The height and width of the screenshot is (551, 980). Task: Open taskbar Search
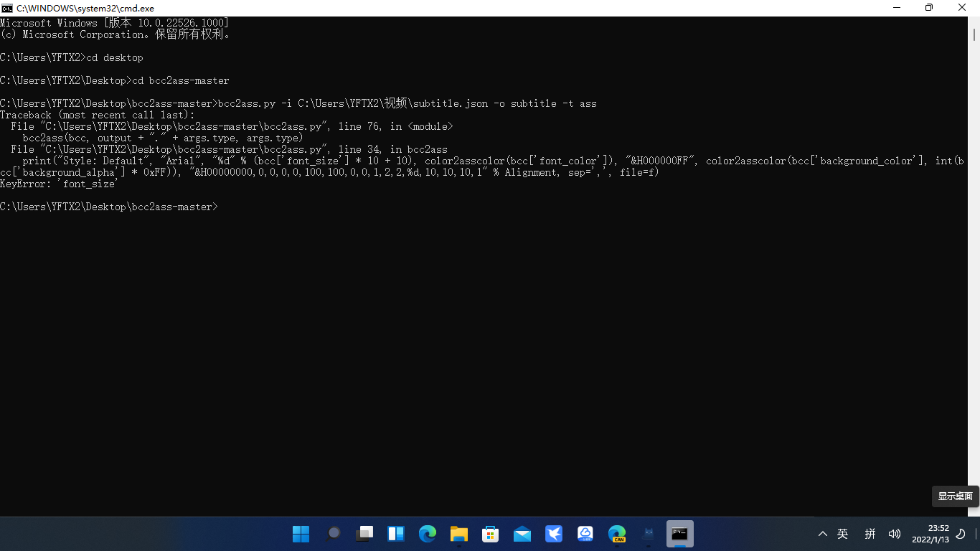(334, 534)
